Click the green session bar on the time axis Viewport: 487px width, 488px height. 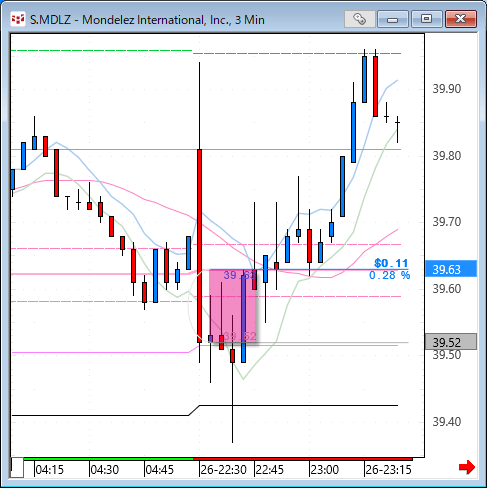[x=108, y=459]
